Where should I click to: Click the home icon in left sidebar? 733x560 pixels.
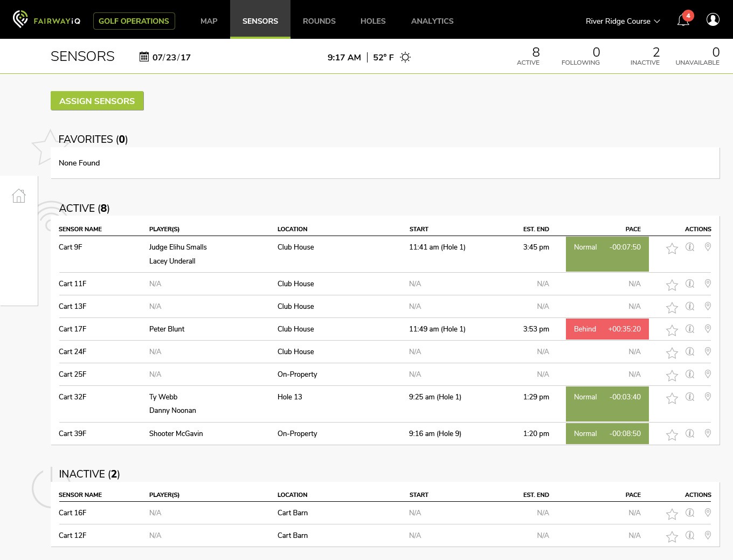[19, 196]
